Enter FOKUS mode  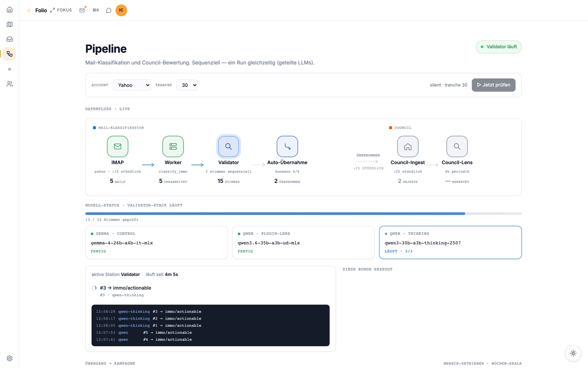(x=61, y=10)
